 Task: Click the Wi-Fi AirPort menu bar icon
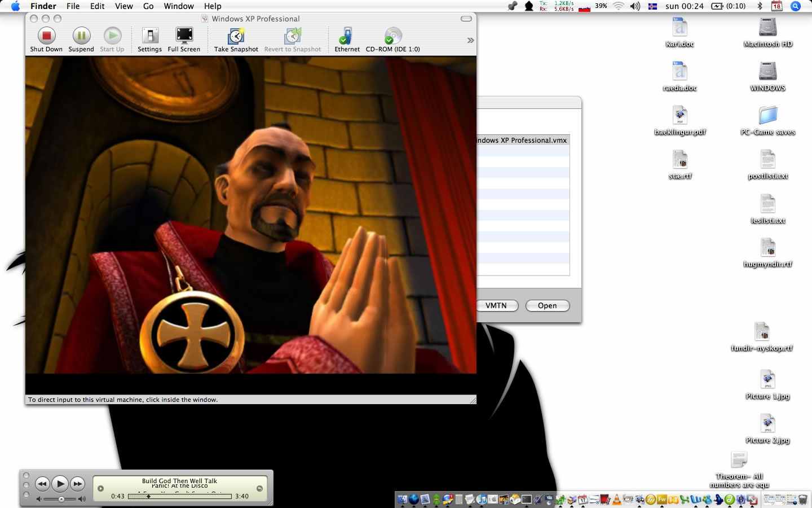click(x=619, y=6)
